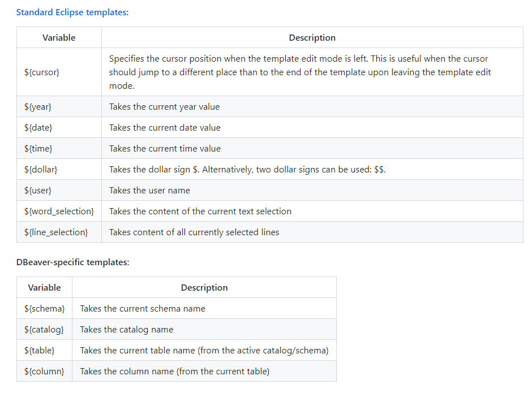Select the ${dollar} variable entry
The height and width of the screenshot is (393, 532).
tap(41, 170)
